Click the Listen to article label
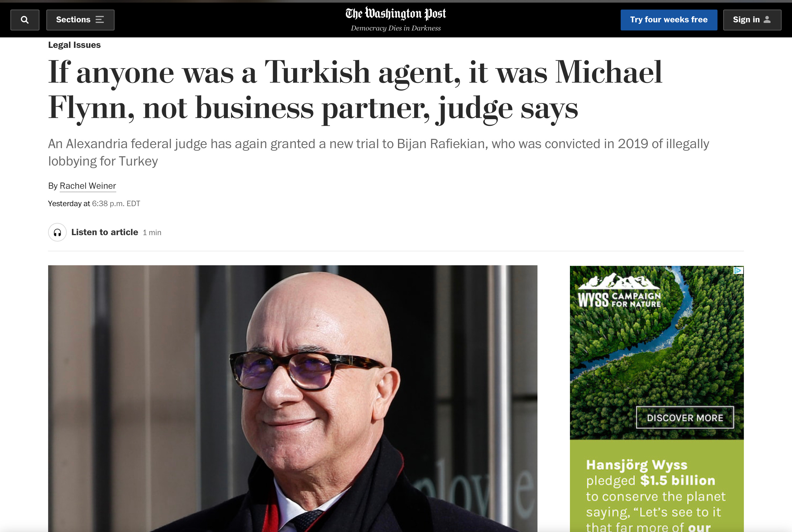This screenshot has height=532, width=792. click(105, 232)
